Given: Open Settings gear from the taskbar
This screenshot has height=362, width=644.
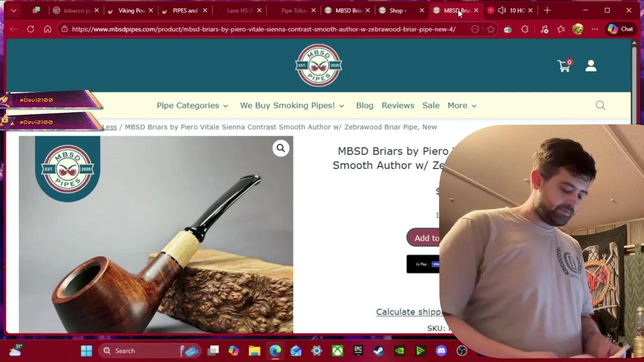Looking at the screenshot, I should click(x=316, y=350).
